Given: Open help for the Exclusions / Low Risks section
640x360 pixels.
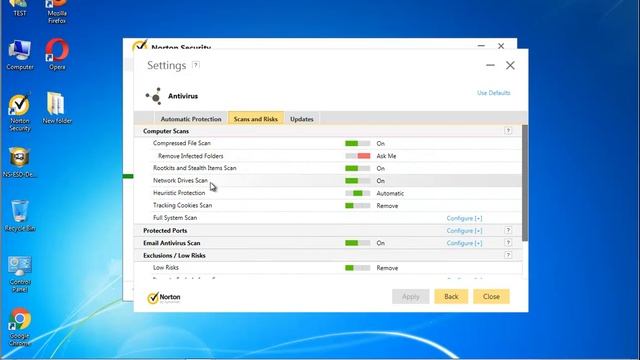Looking at the screenshot, I should 508,255.
